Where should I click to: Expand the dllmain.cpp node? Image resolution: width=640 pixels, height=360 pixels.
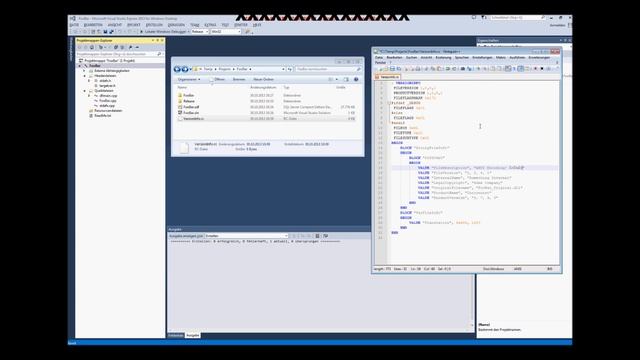tap(89, 96)
